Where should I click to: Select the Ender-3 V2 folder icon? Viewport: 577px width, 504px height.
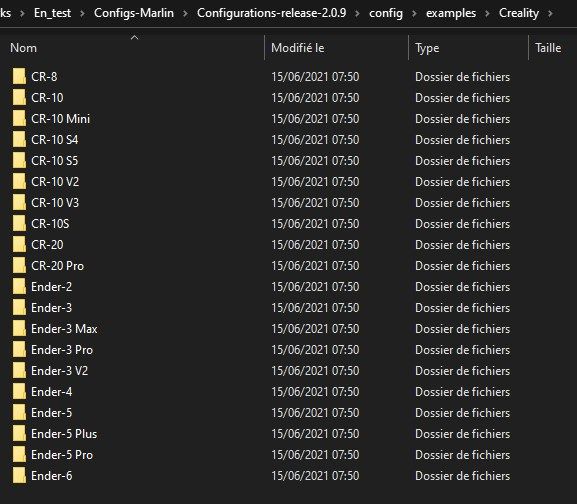click(x=19, y=370)
